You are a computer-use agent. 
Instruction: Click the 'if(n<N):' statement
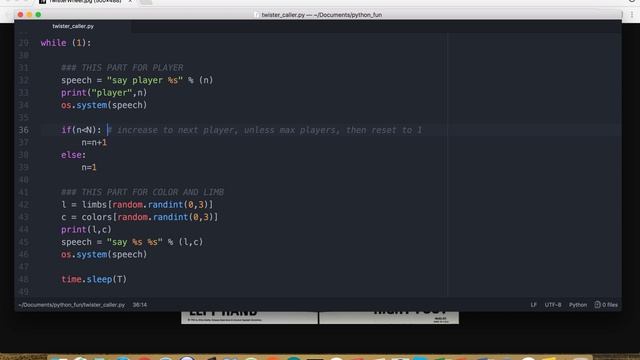pyautogui.click(x=81, y=130)
